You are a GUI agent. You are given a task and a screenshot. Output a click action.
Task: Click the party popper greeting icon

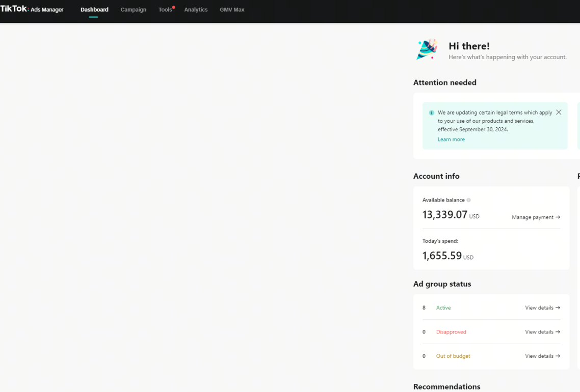pyautogui.click(x=427, y=49)
